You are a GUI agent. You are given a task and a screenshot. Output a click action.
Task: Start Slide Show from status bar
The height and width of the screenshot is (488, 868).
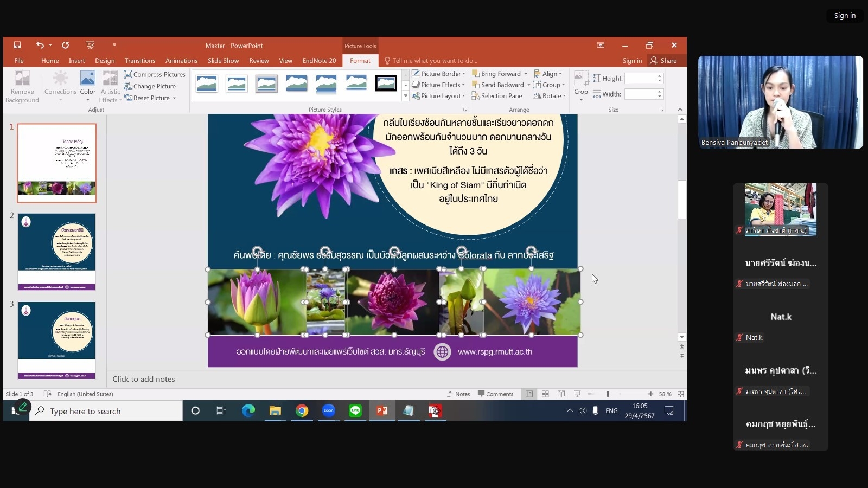tap(577, 394)
